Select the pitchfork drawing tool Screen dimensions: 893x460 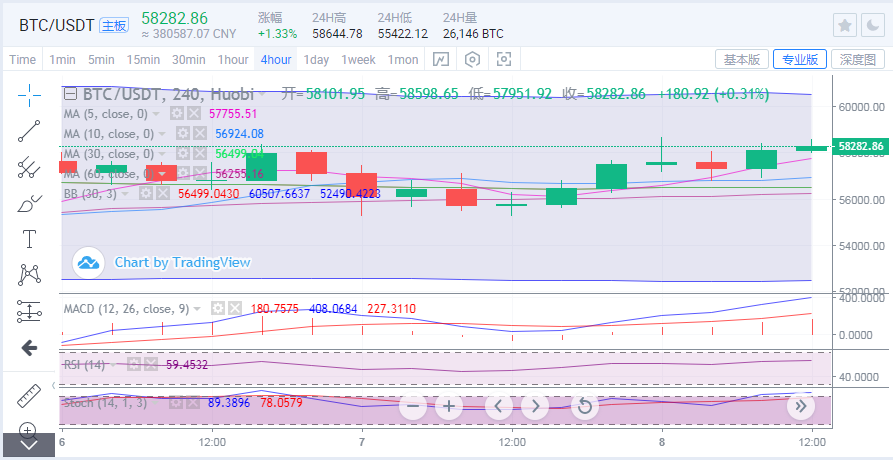pyautogui.click(x=28, y=167)
